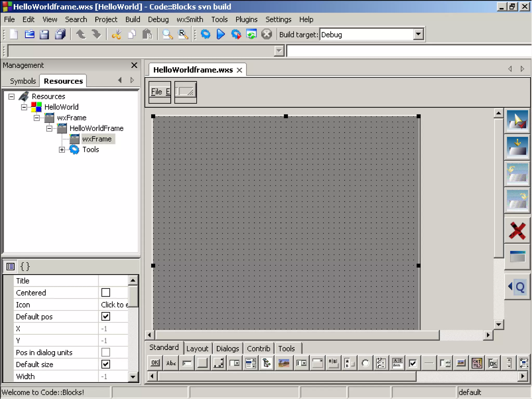Enable the Centered checkbox
Screen dimensions: 532x399
(106, 292)
